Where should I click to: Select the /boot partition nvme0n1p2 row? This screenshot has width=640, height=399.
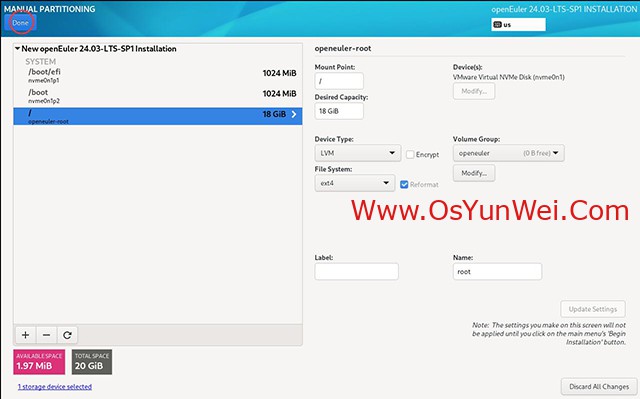click(x=158, y=96)
